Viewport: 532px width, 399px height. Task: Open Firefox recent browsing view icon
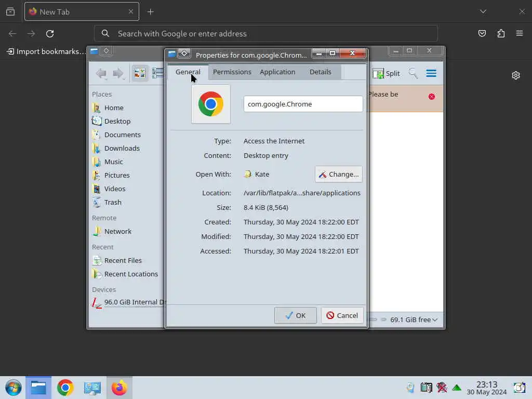[x=10, y=11]
